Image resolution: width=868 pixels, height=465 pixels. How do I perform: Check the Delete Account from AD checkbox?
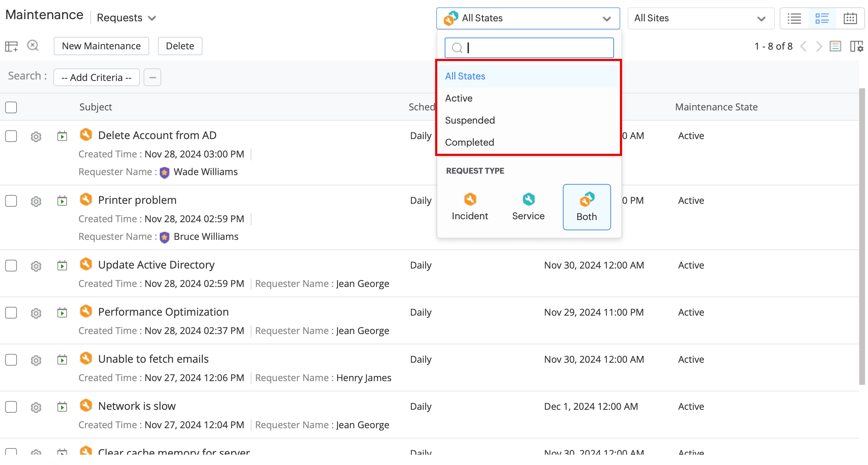click(11, 136)
